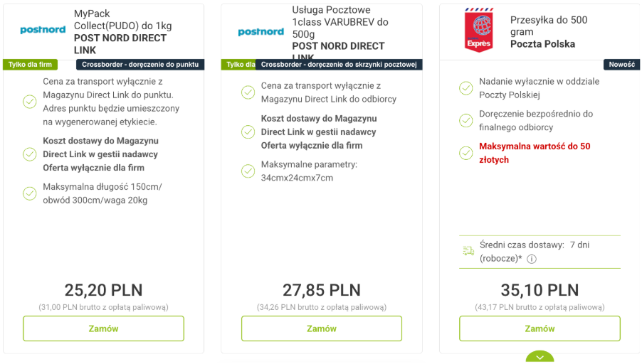This screenshot has height=364, width=642.
Task: Expand more offers with green chevron button
Action: (x=540, y=357)
